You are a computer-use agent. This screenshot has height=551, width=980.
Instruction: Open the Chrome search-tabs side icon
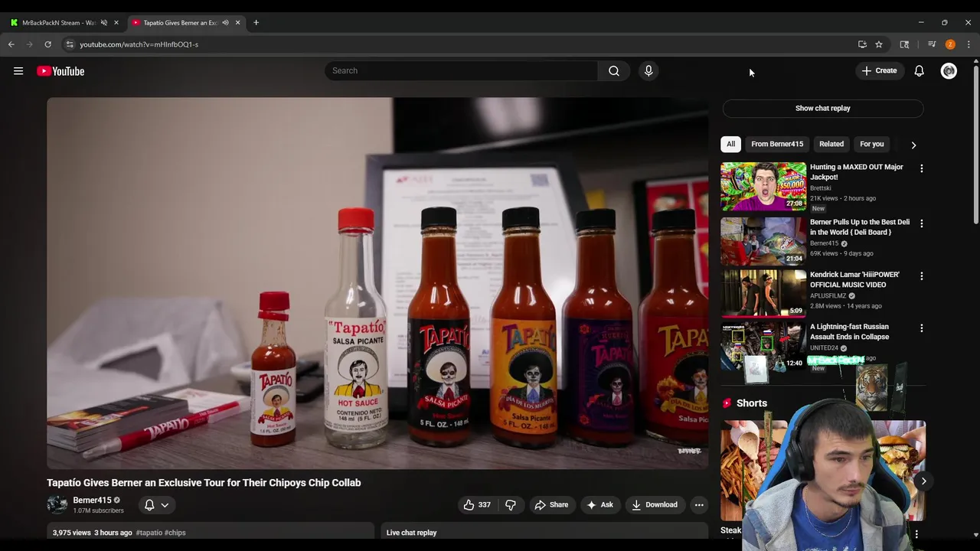coord(904,44)
